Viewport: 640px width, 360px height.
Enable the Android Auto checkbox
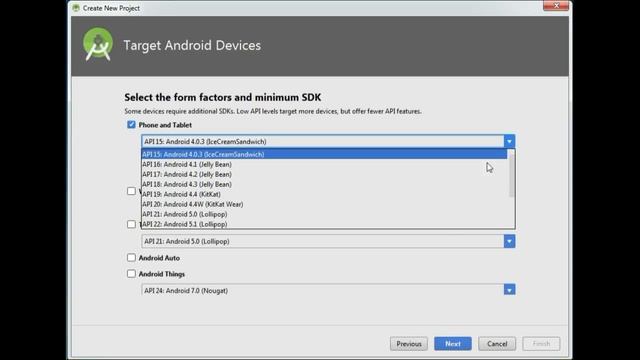[x=131, y=258]
